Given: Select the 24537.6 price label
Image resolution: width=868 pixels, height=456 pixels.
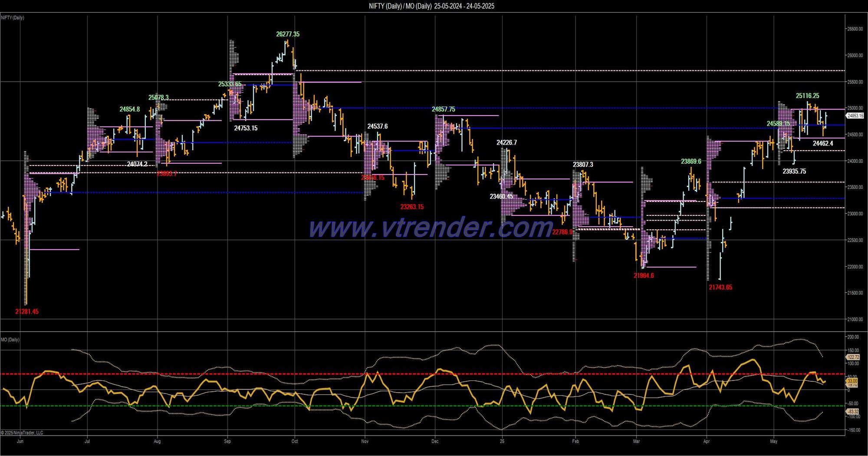Looking at the screenshot, I should point(378,126).
